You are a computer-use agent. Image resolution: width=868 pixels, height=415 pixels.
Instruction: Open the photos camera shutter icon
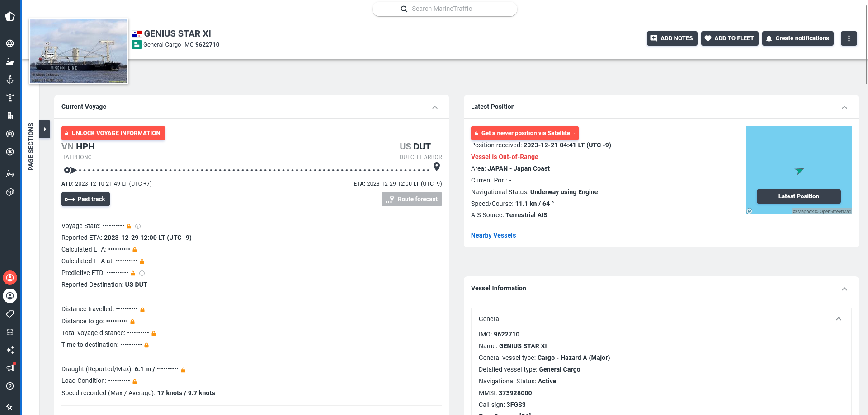[10, 152]
